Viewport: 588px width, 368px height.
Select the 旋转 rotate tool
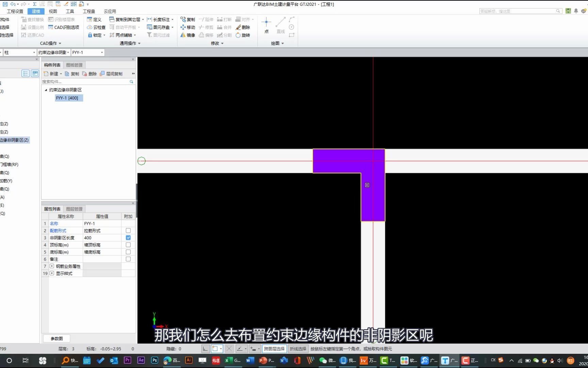243,35
